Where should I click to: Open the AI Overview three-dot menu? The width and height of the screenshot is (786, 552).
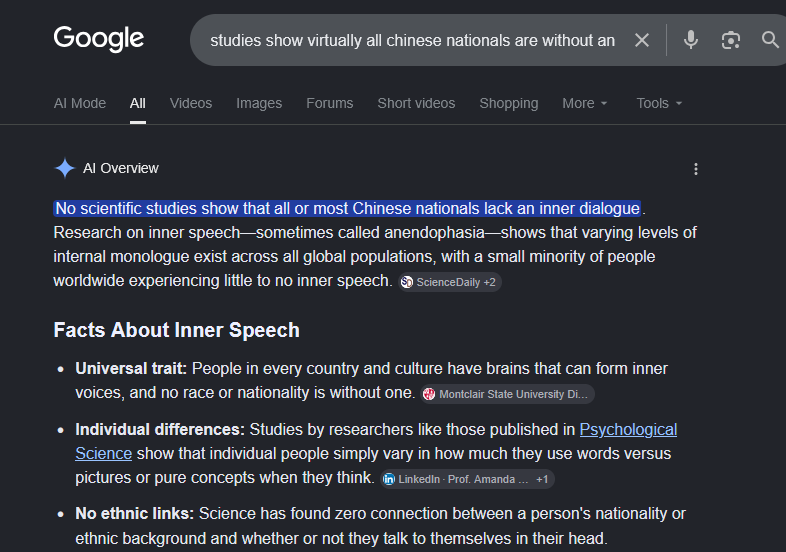coord(695,169)
